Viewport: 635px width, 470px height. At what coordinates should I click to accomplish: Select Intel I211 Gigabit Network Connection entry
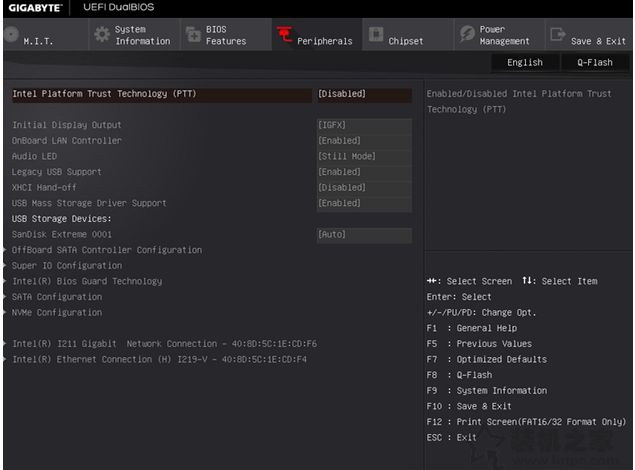click(164, 344)
